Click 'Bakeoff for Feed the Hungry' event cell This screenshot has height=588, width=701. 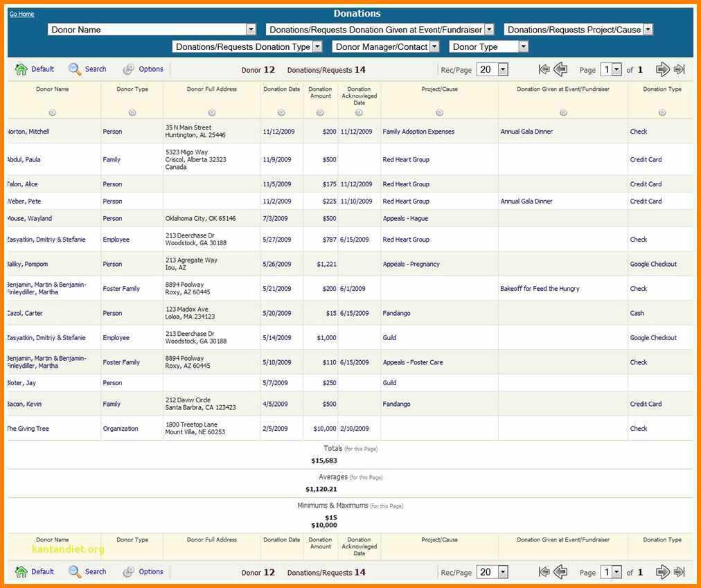(540, 288)
